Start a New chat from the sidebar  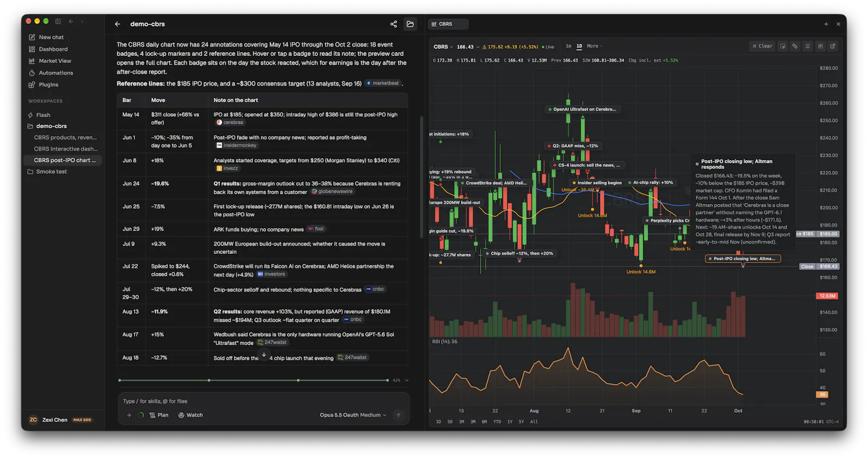(x=47, y=37)
